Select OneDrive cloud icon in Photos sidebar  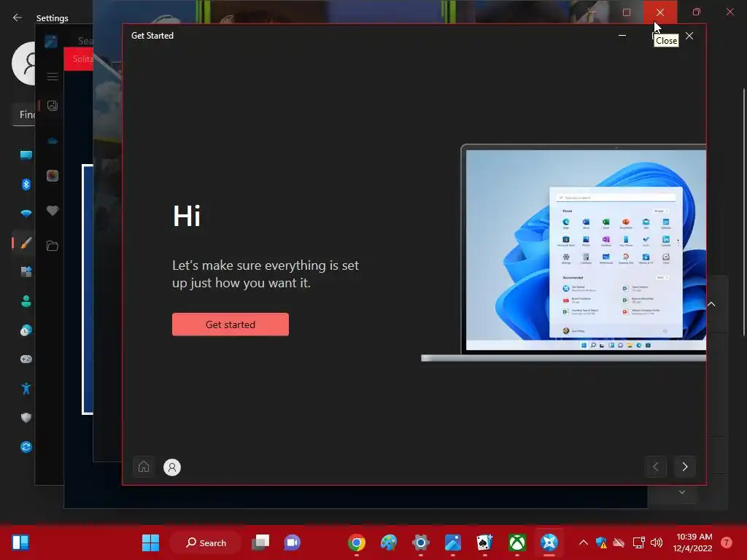[x=53, y=141]
